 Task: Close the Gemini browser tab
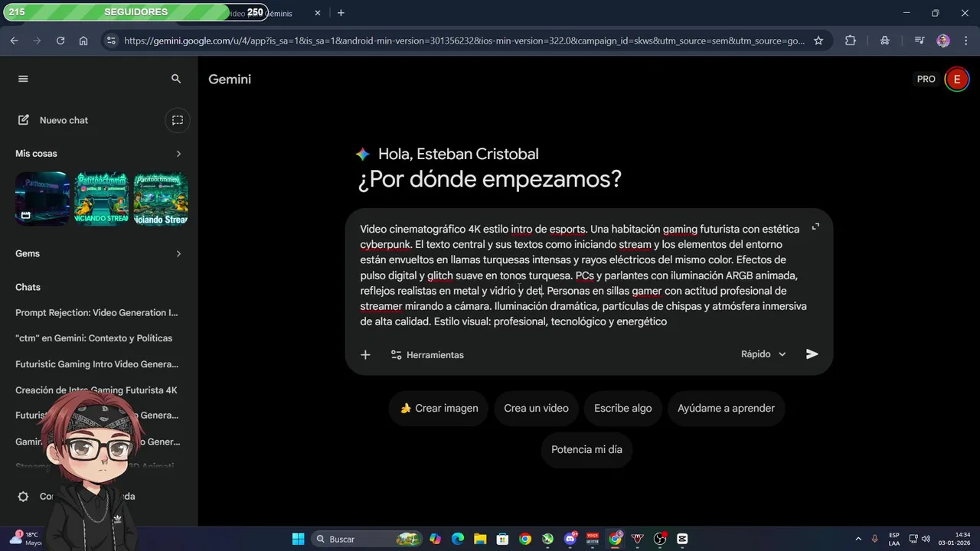coord(318,13)
